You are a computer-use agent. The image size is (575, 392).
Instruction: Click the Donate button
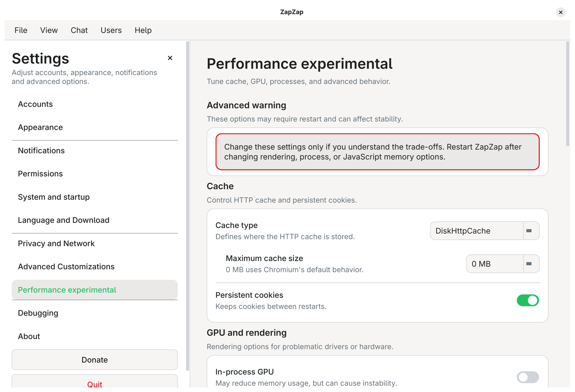95,360
